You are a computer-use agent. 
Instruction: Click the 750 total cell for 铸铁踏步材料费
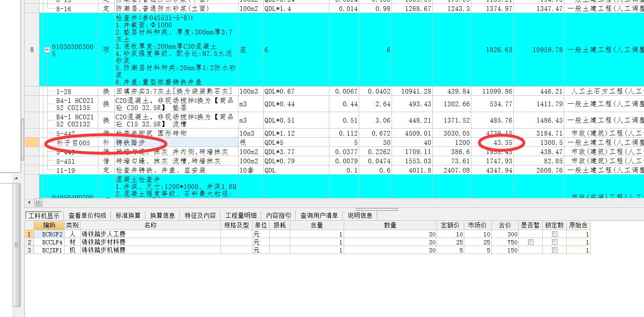click(x=505, y=242)
